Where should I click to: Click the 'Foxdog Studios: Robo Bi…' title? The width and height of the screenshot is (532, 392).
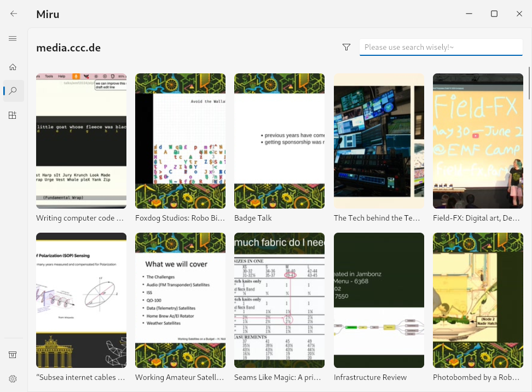click(x=180, y=218)
